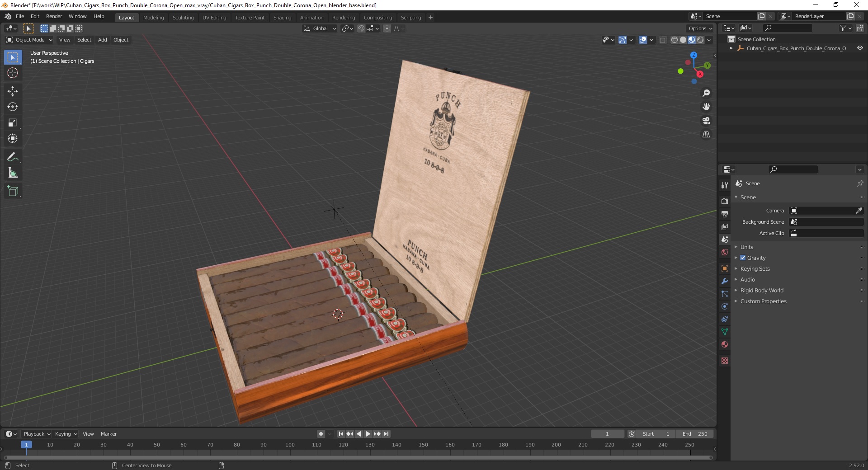Viewport: 868px width, 470px height.
Task: Open Object Constraints properties tab
Action: (x=725, y=319)
